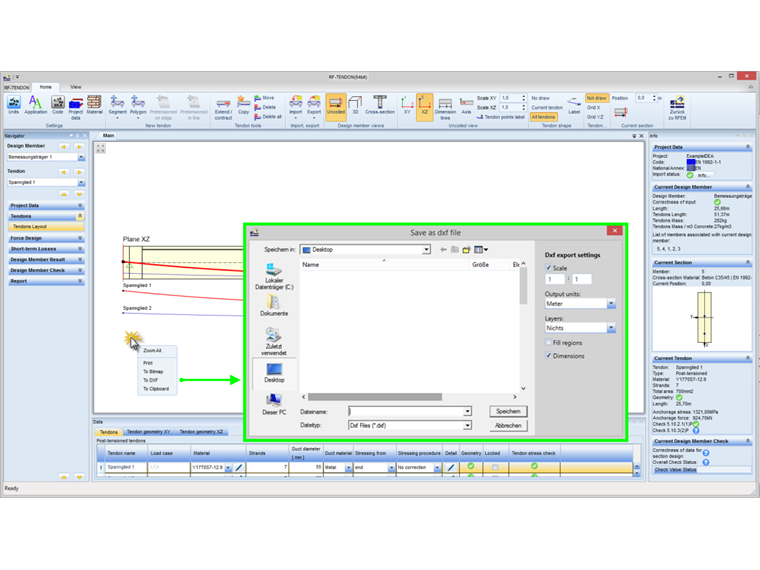Image resolution: width=760 pixels, height=570 pixels.
Task: Open the Speichern in Desktop dropdown
Action: 426,250
